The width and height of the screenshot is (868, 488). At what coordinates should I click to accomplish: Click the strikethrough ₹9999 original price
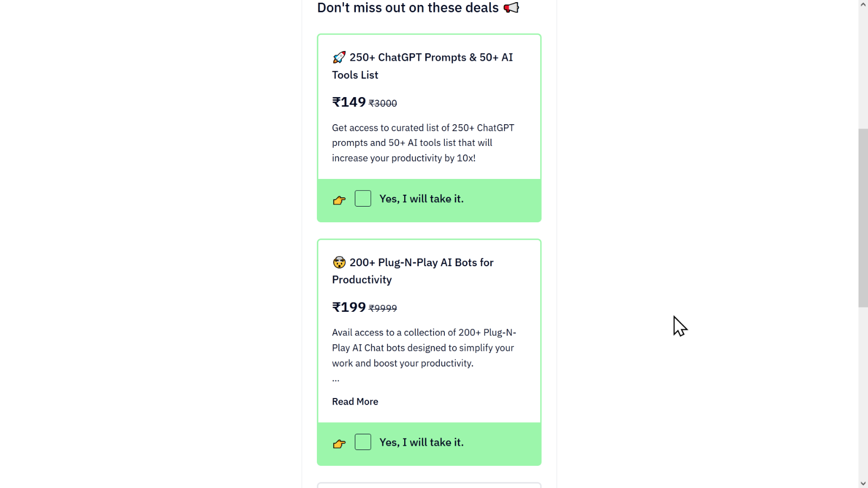(383, 308)
